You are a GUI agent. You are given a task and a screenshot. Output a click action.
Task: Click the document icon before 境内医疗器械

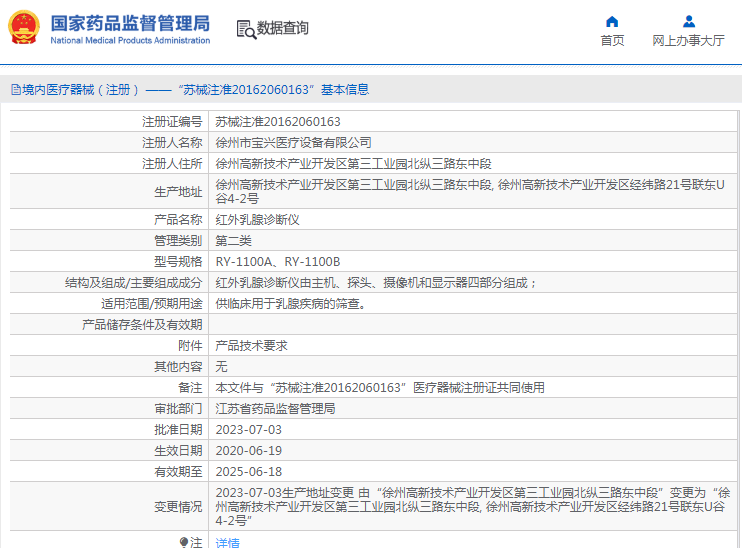15,90
